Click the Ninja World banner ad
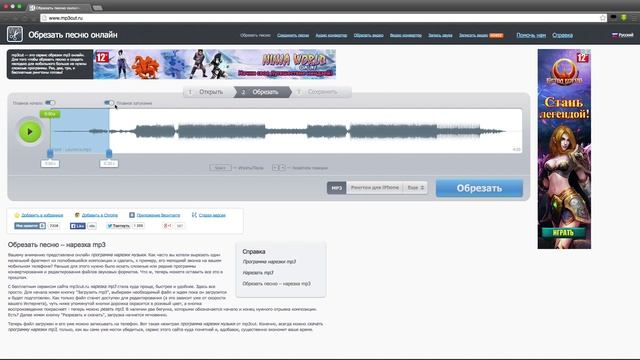Screen dimensions: 640x360 point(215,64)
